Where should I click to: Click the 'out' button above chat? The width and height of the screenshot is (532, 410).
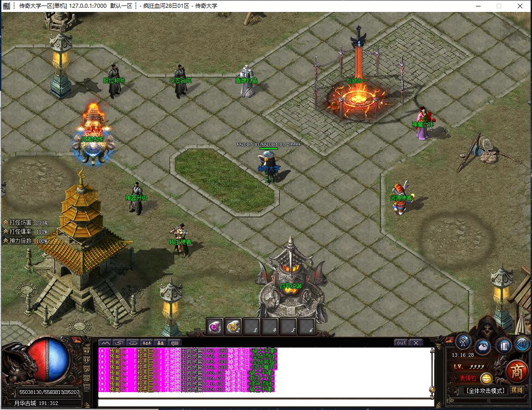coord(402,343)
